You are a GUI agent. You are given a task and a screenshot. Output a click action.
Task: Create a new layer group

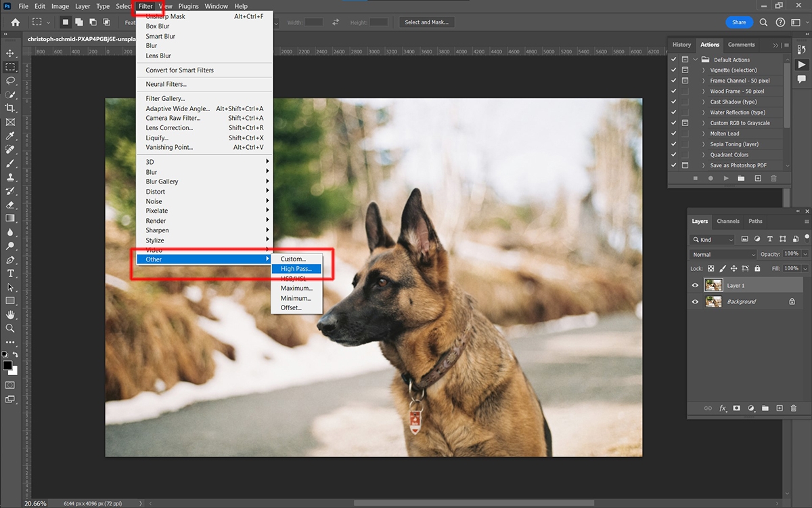(x=765, y=408)
